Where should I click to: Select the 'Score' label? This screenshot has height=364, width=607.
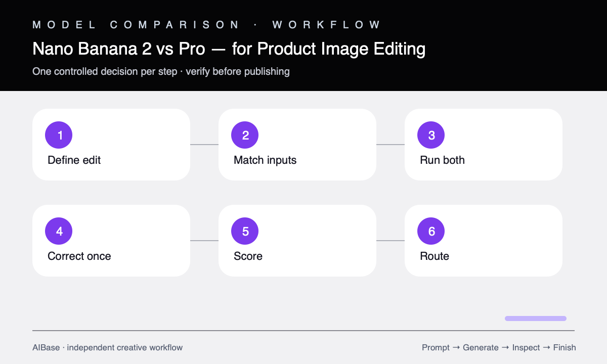[248, 256]
